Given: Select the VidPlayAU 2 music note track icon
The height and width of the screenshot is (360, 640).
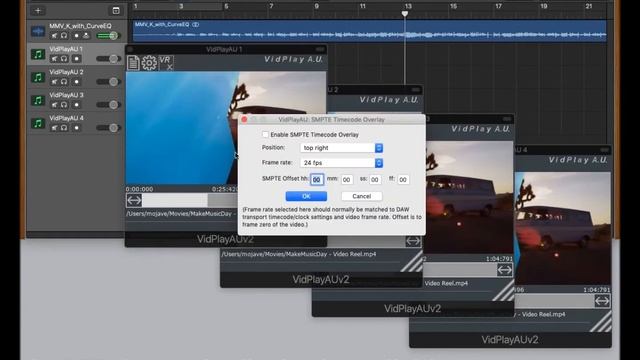Looking at the screenshot, I should click(x=38, y=77).
